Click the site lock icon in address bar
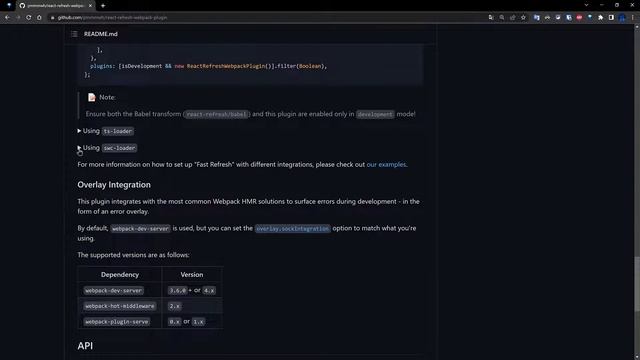Screen dimensions: 640x360 point(52,18)
